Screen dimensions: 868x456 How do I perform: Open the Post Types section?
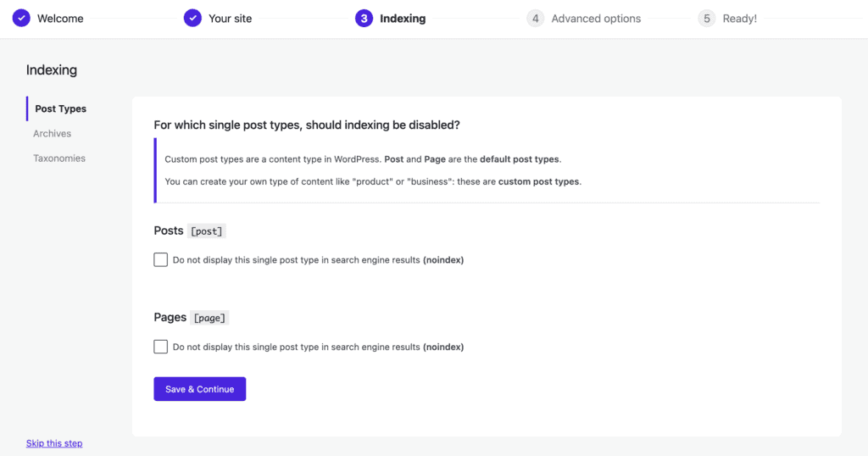click(x=60, y=108)
